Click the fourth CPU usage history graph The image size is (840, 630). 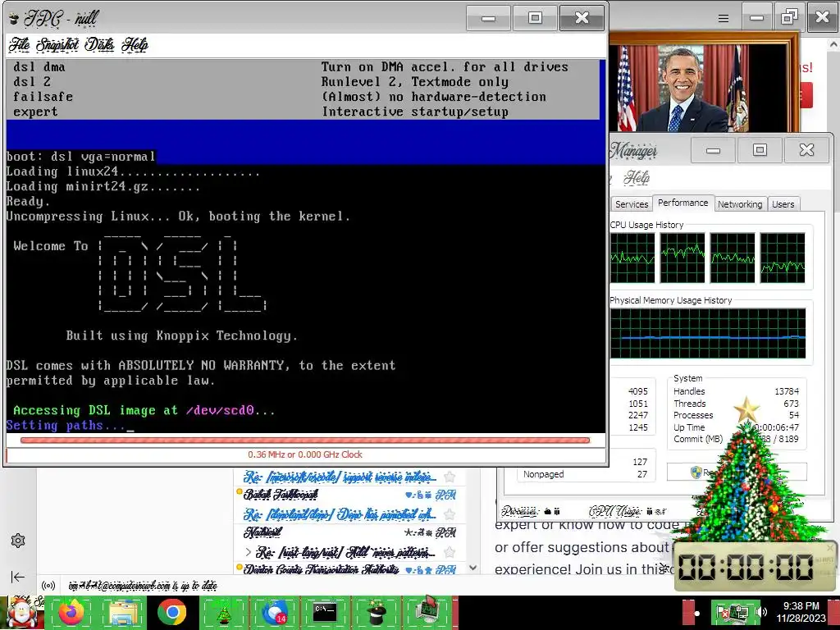pyautogui.click(x=782, y=258)
